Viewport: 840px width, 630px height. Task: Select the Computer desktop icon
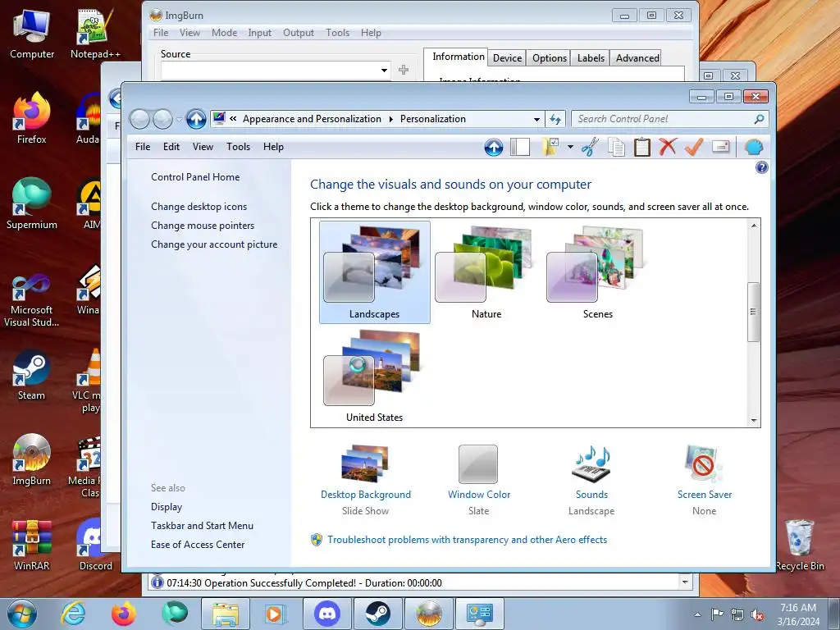point(32,33)
